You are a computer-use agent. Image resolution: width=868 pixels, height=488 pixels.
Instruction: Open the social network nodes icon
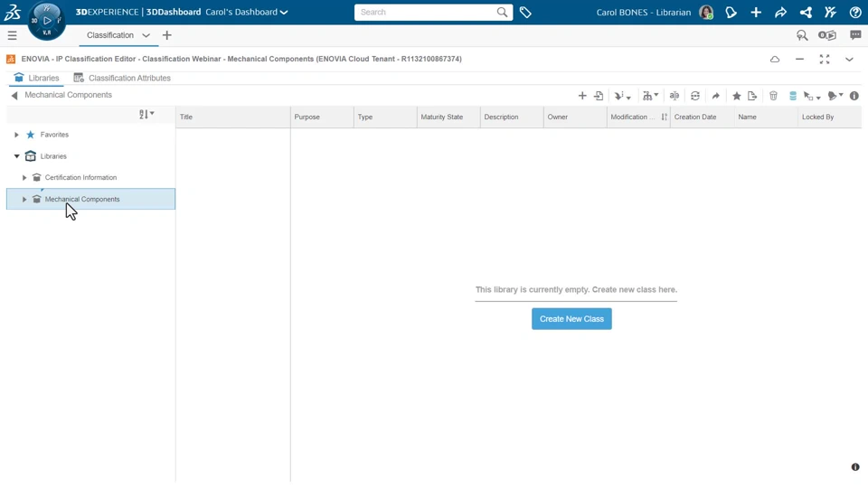806,12
